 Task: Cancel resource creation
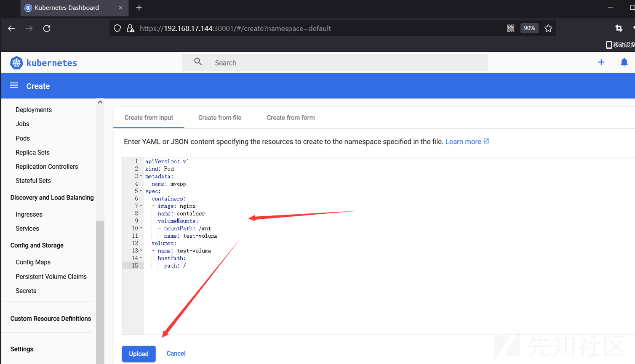coord(176,353)
